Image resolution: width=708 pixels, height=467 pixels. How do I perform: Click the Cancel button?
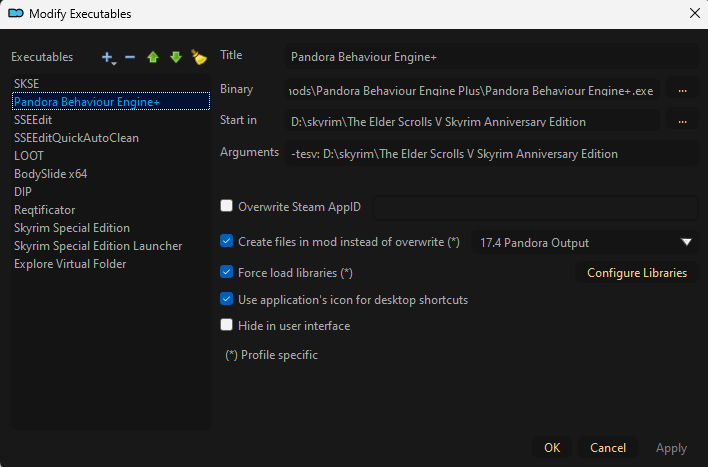point(608,448)
